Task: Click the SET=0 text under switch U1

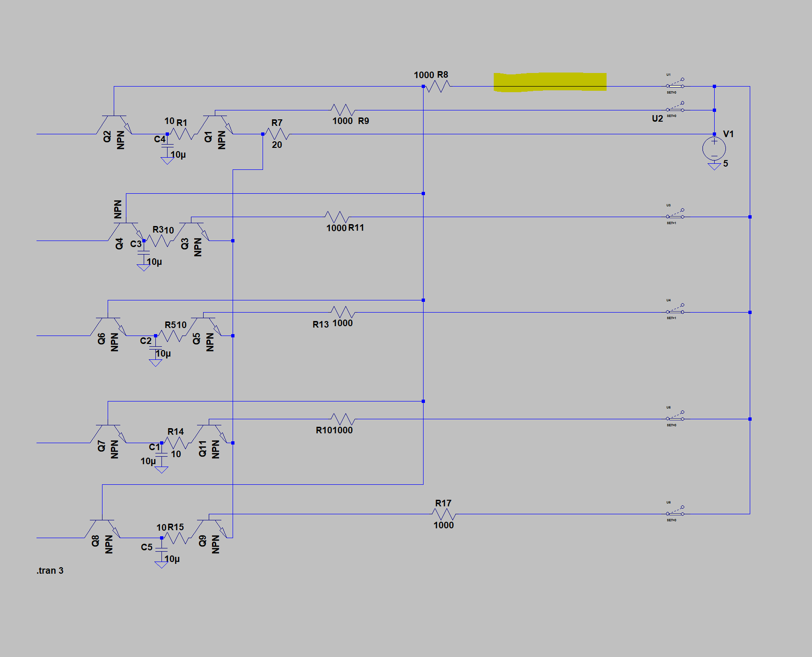Action: 672,93
